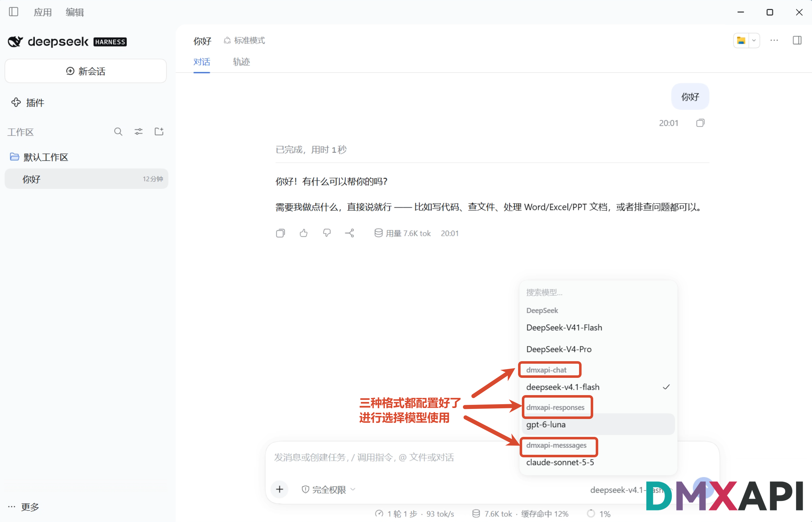This screenshot has height=522, width=812.
Task: Switch to the 轨迹 tab
Action: coord(241,62)
